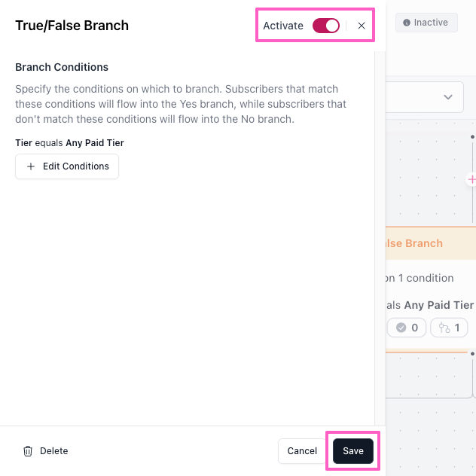
Task: Click the branch count icon badge
Action: (449, 328)
